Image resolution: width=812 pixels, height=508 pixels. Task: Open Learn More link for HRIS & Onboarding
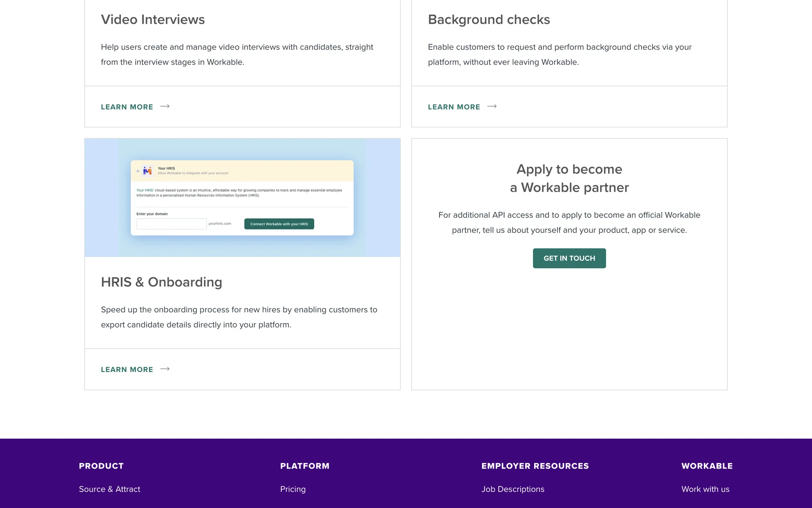point(127,370)
